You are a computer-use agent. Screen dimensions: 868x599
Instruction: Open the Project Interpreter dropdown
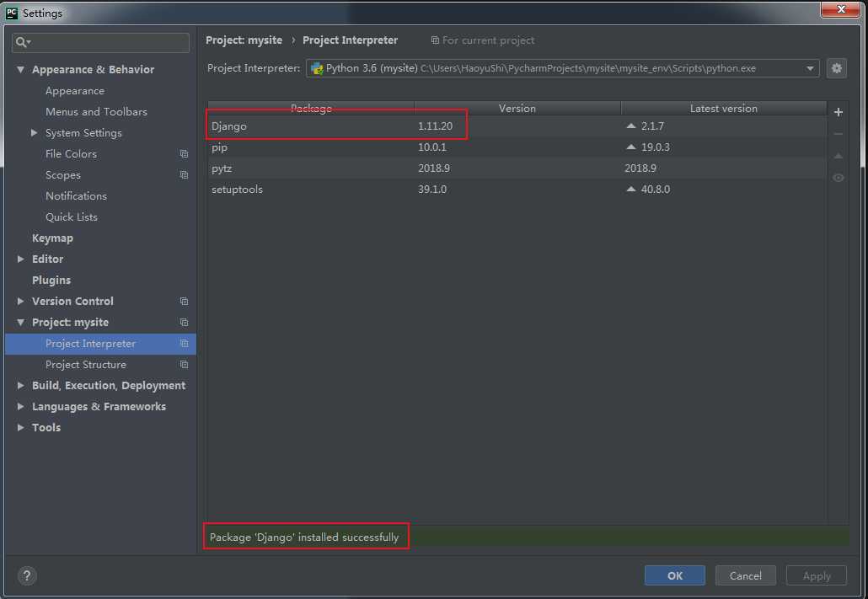(x=810, y=68)
